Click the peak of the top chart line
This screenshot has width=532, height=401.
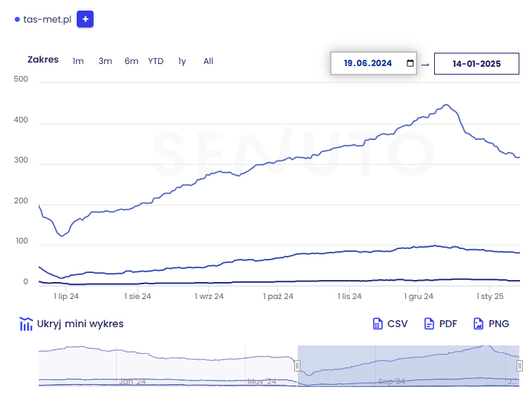[x=446, y=105]
